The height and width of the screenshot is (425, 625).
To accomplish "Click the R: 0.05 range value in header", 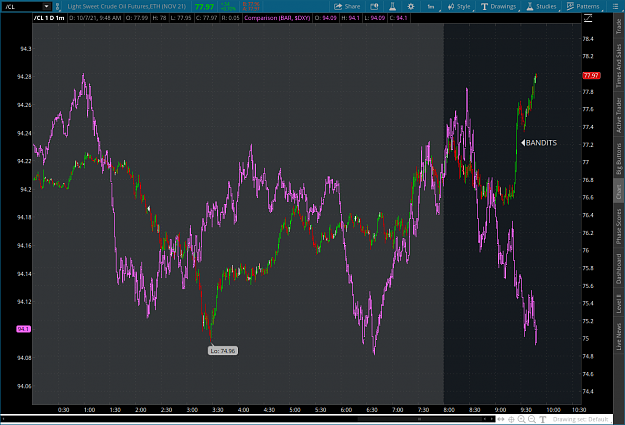I will click(230, 18).
